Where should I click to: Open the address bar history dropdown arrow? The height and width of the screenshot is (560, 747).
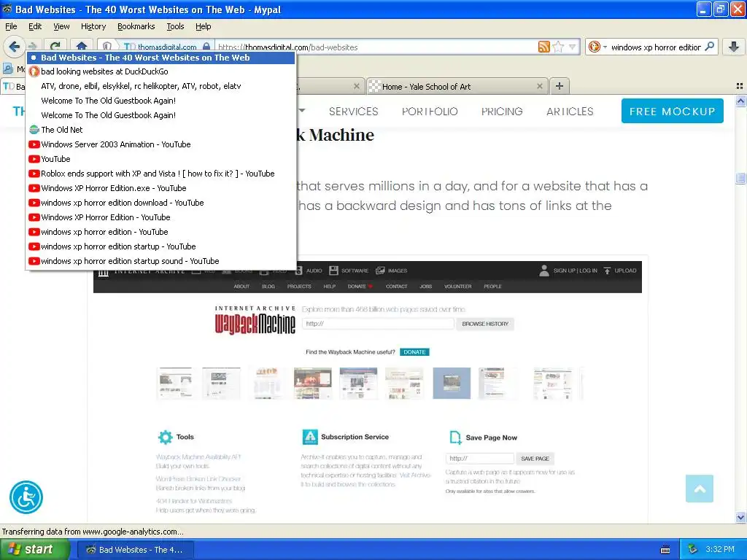(573, 47)
